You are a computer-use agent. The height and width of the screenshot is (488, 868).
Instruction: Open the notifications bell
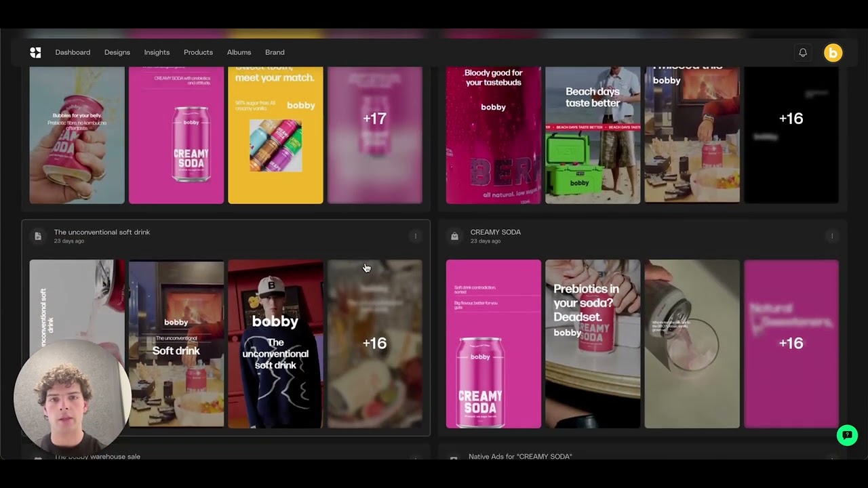pos(803,52)
